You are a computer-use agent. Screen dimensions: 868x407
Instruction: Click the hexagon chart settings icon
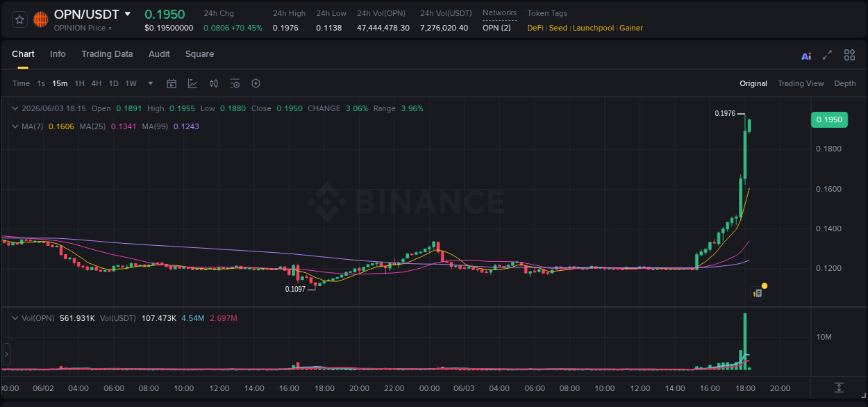[256, 83]
